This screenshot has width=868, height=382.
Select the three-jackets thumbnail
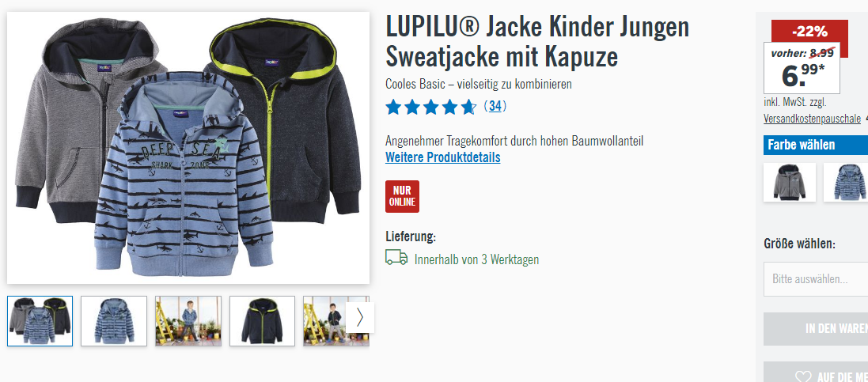(40, 321)
